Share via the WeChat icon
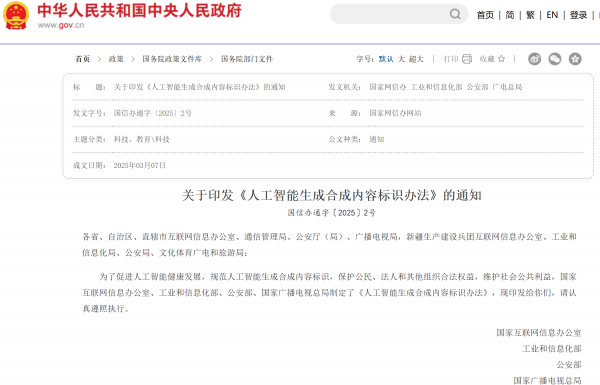 pyautogui.click(x=555, y=59)
